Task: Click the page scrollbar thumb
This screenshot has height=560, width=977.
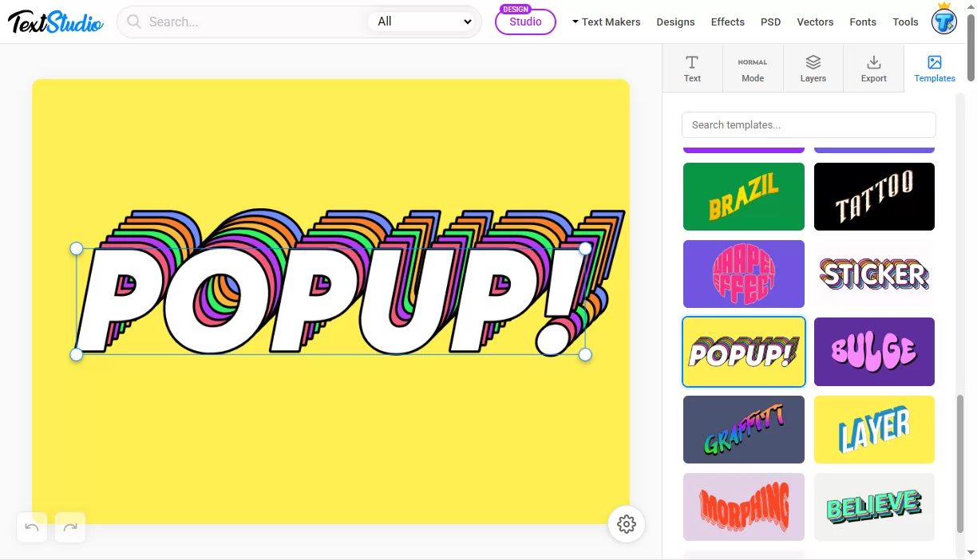Action: (x=971, y=47)
